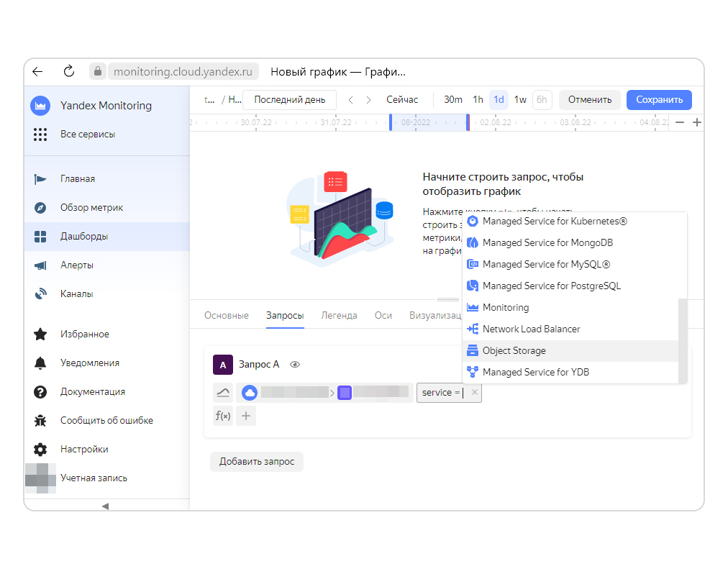The width and height of the screenshot is (728, 569).
Task: Set time range to 1w
Action: coord(520,100)
